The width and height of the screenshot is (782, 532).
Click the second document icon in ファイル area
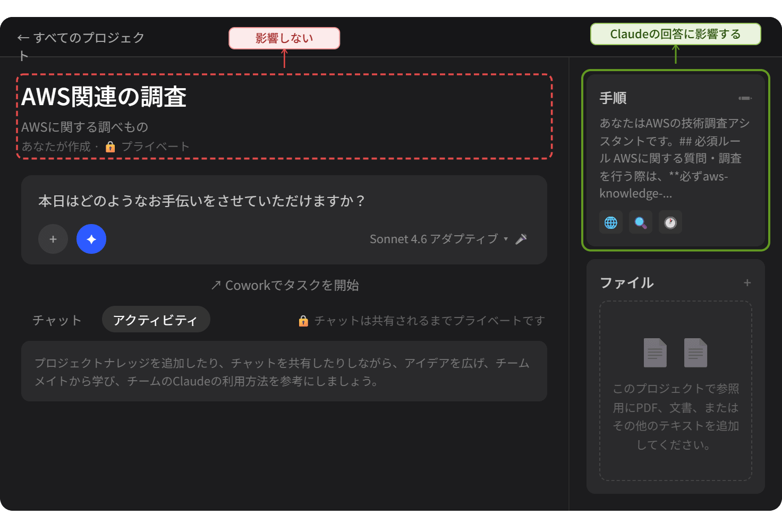click(x=696, y=353)
